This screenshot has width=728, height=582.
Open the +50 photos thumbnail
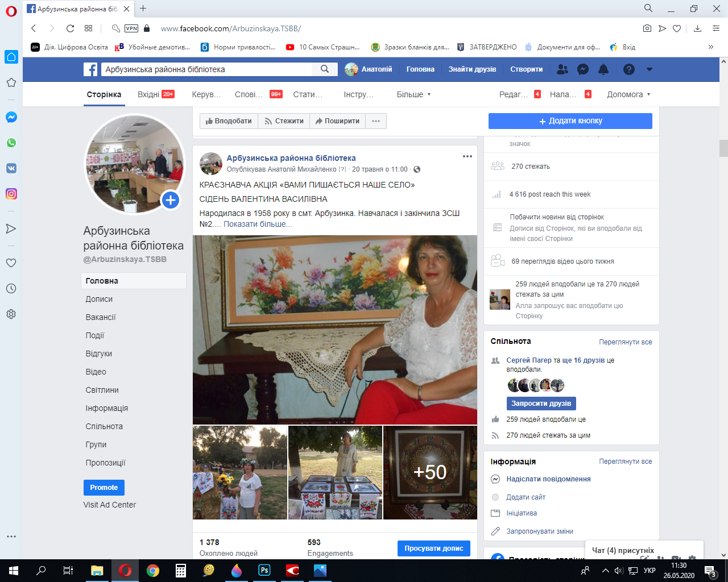pyautogui.click(x=430, y=472)
